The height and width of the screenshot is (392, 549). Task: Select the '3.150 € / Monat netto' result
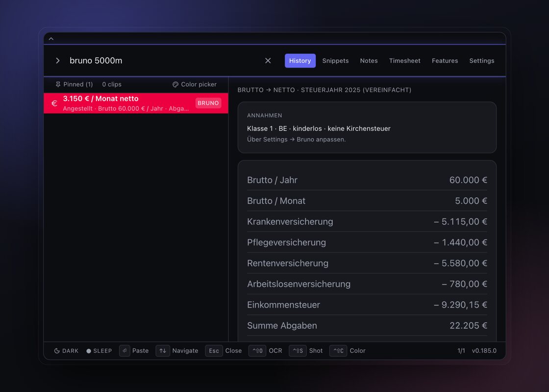136,103
